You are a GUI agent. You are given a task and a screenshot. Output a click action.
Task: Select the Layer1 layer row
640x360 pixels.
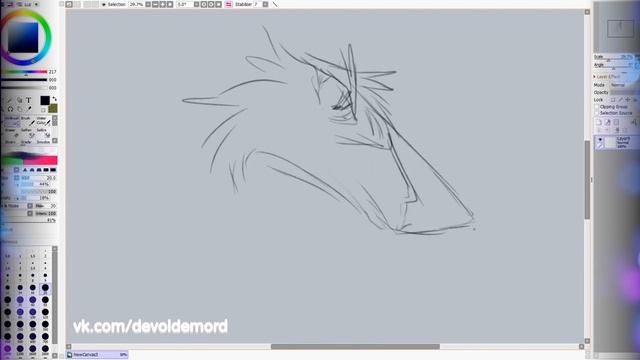click(616, 142)
